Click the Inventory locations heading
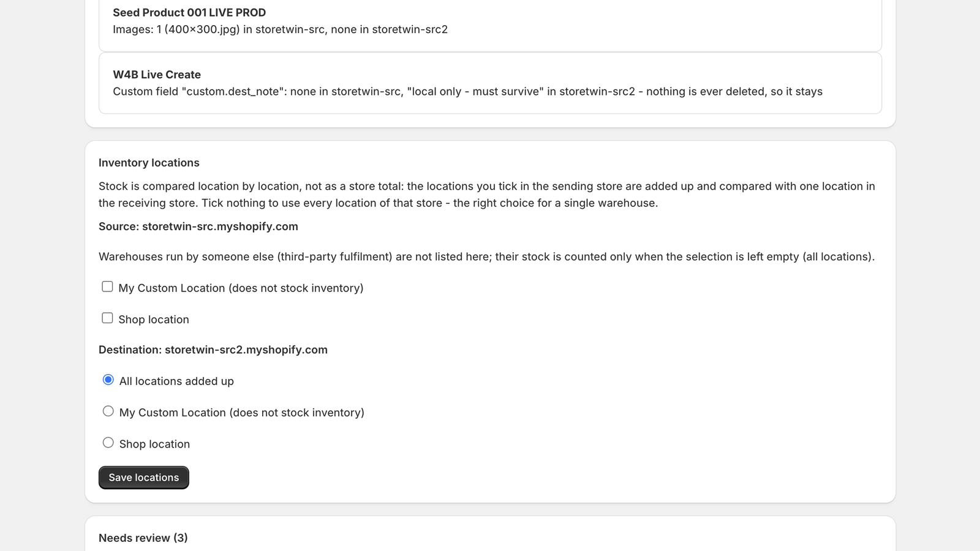The image size is (980, 551). (x=149, y=163)
